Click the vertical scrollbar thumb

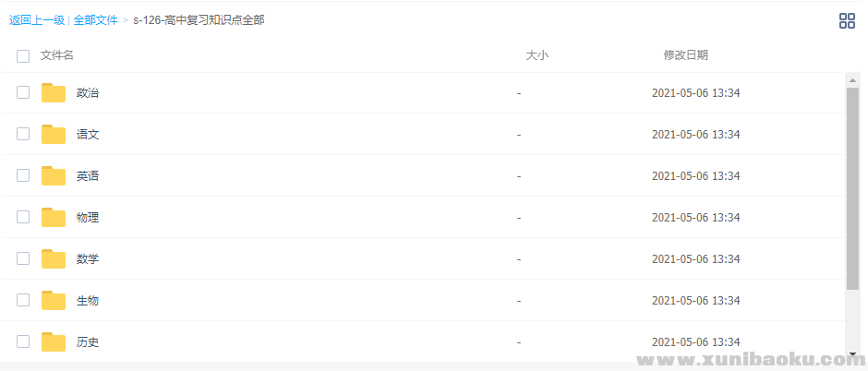point(852,185)
